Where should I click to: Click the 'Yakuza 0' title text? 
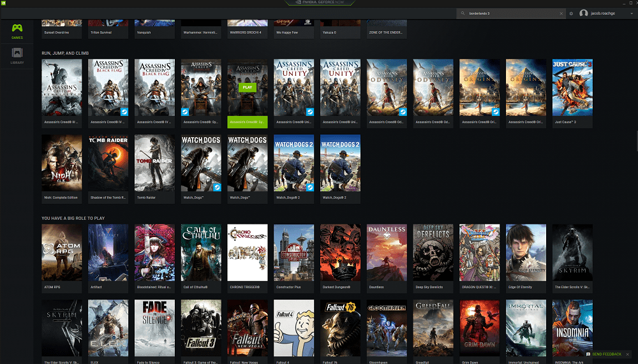click(x=329, y=33)
